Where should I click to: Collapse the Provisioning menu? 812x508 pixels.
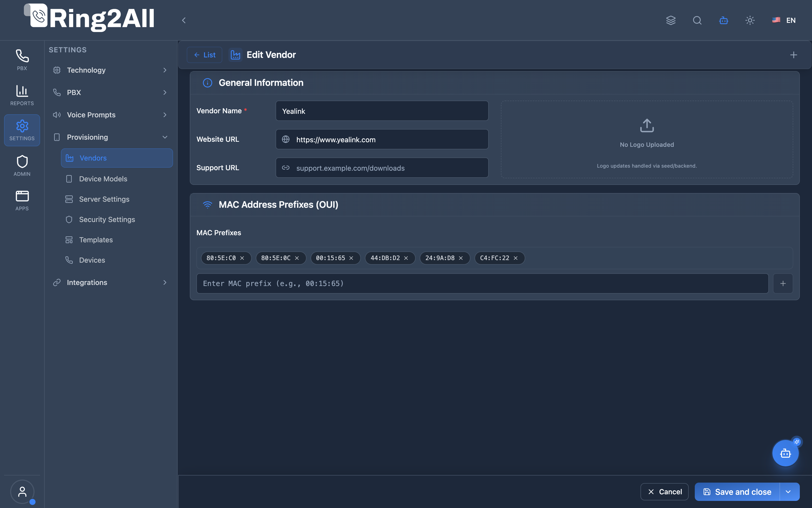point(110,137)
